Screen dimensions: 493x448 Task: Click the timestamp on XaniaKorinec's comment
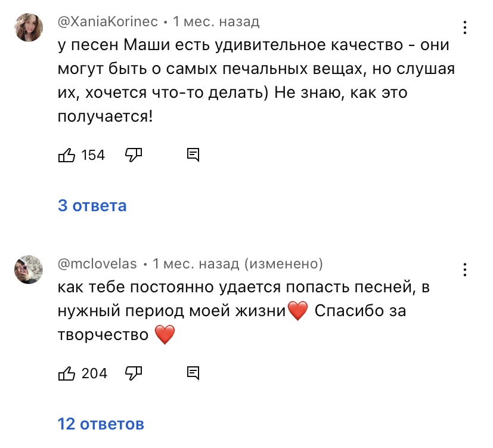(x=216, y=22)
